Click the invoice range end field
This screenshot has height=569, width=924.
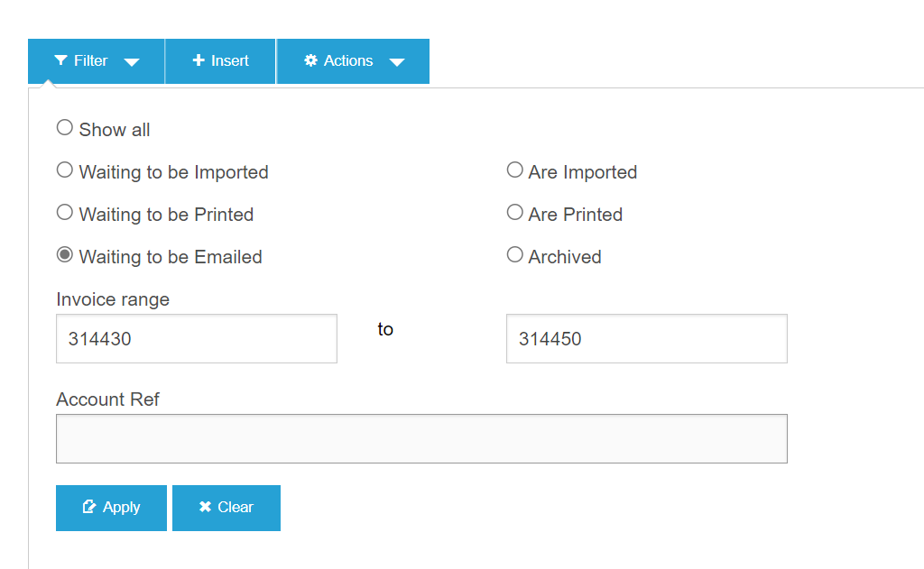pyautogui.click(x=646, y=339)
